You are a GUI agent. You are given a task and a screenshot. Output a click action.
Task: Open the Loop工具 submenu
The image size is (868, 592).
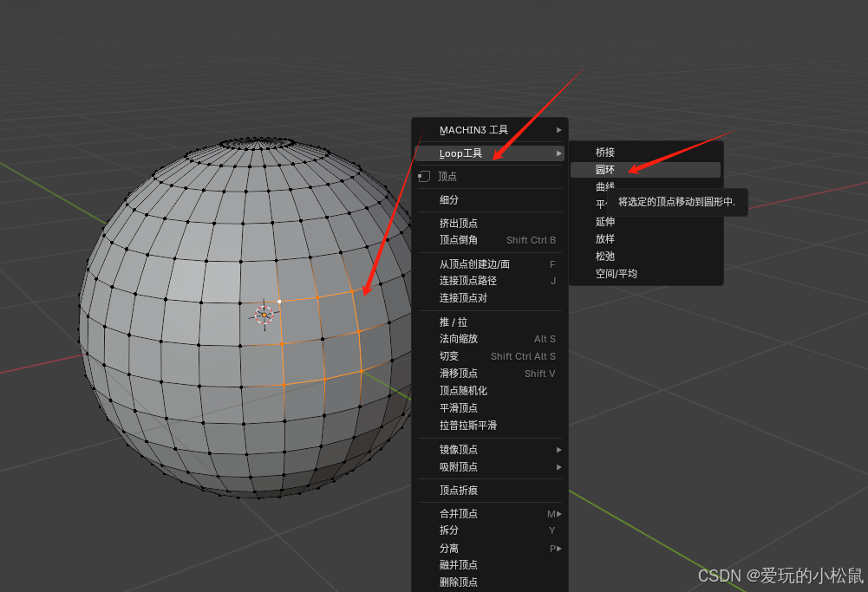(x=489, y=153)
